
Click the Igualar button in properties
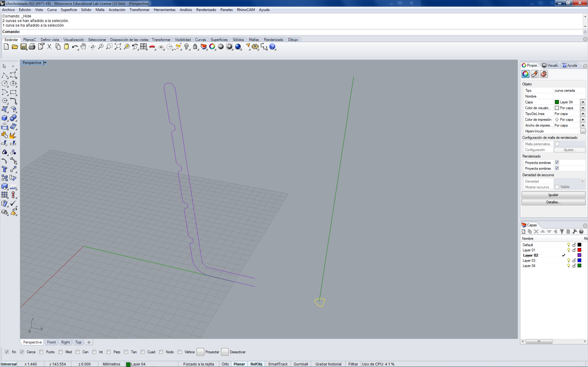(553, 195)
